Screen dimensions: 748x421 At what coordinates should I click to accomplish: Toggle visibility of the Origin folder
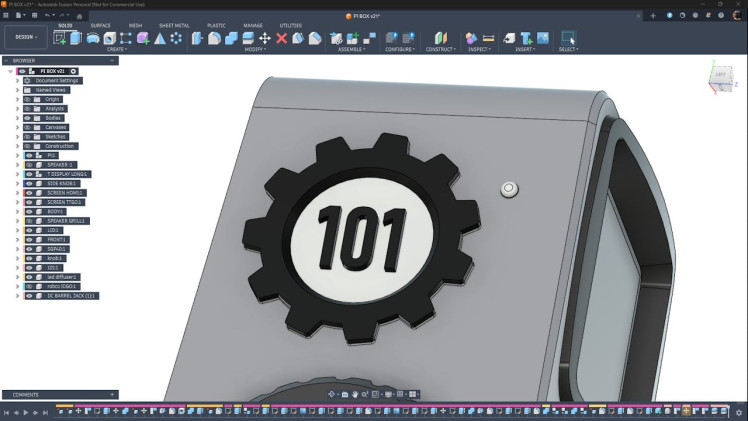27,99
